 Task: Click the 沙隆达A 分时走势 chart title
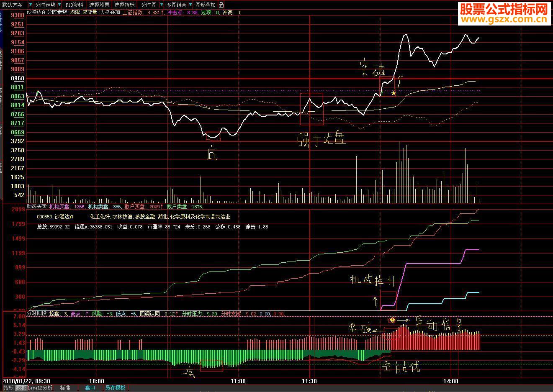(46, 13)
